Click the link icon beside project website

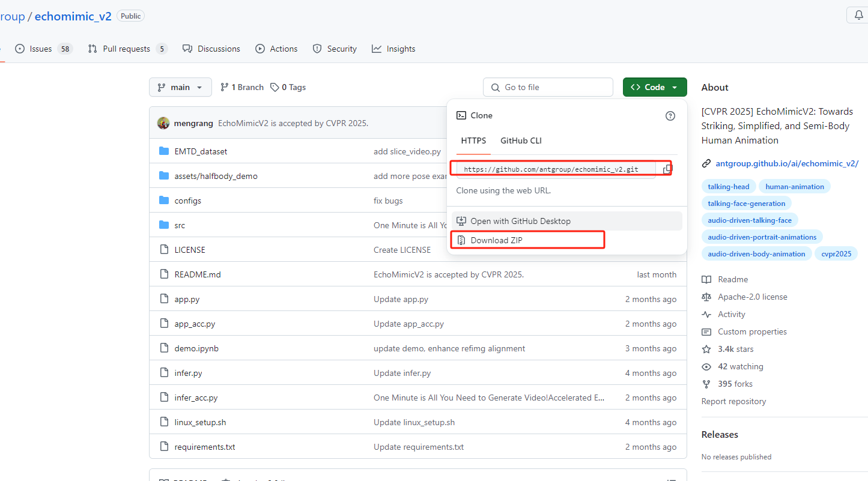[706, 163]
